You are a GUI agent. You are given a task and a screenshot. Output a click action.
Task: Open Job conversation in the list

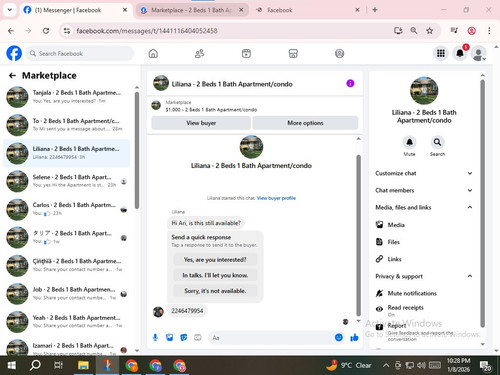67,293
